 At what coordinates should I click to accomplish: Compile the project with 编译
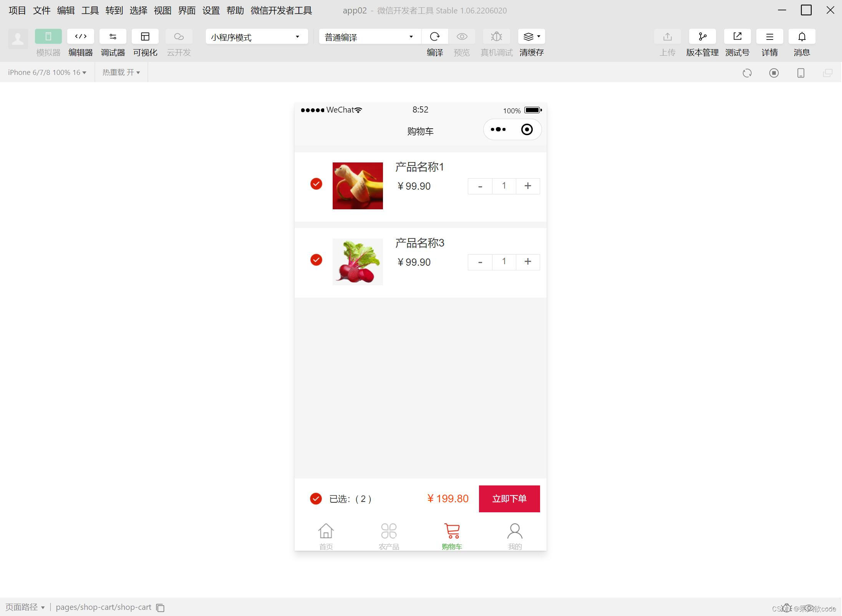click(x=435, y=36)
